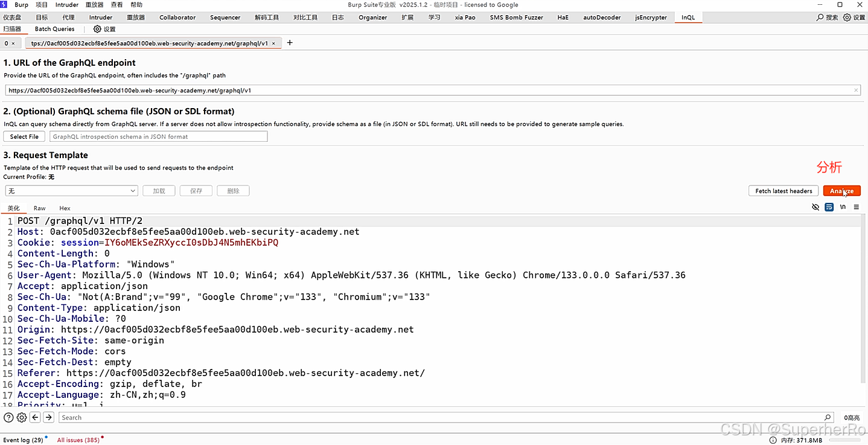The height and width of the screenshot is (445, 868).
Task: Open the 目标 target tab
Action: click(x=42, y=18)
